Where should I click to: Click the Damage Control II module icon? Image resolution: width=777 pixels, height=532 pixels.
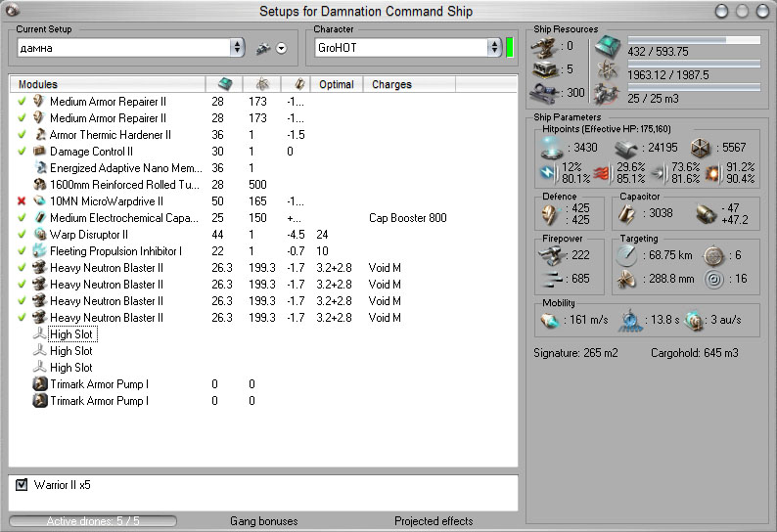click(40, 151)
